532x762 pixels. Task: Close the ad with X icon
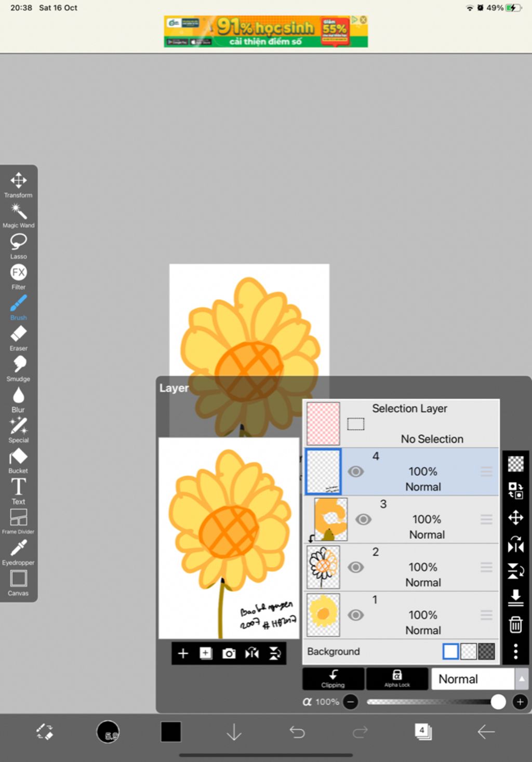click(x=363, y=20)
